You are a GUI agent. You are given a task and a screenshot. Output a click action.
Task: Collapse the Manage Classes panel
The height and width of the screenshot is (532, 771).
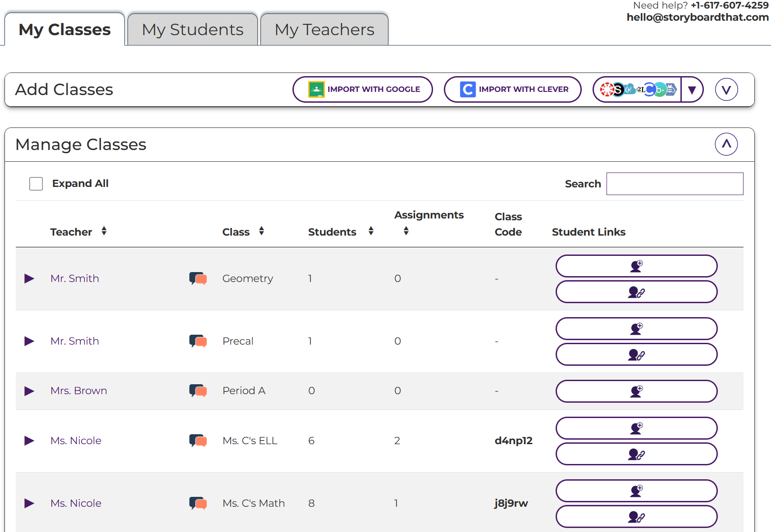click(x=726, y=144)
